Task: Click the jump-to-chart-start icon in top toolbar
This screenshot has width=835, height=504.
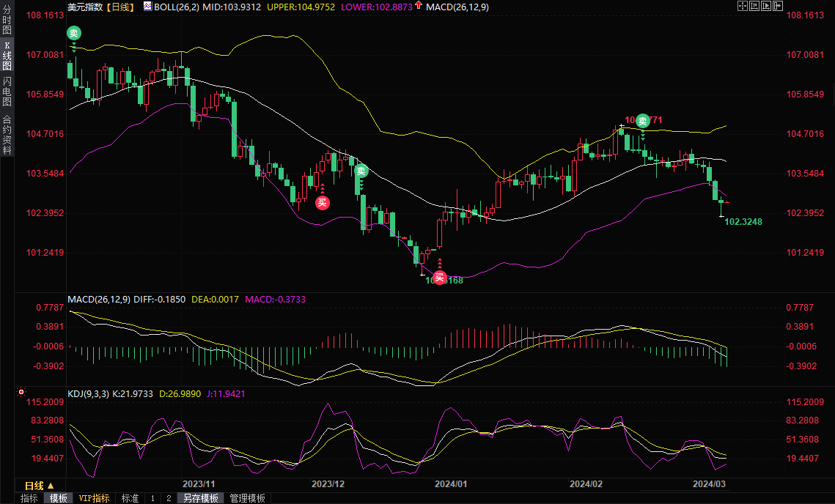Action: click(x=754, y=6)
